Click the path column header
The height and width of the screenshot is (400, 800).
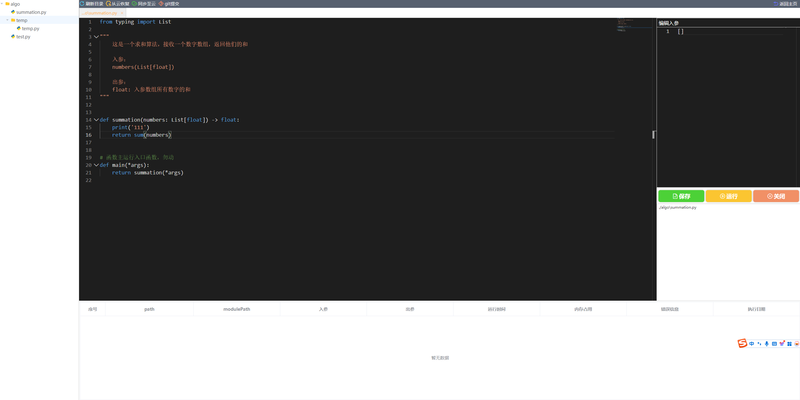pyautogui.click(x=149, y=309)
